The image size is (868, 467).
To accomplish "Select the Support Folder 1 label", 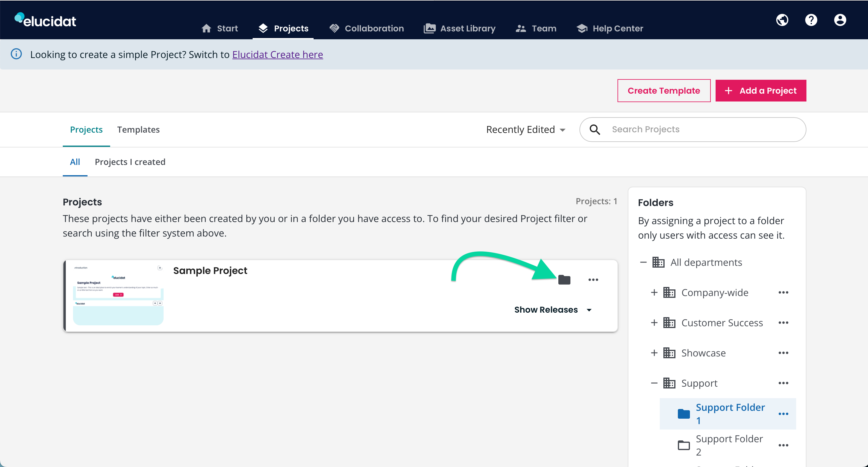I will [730, 414].
